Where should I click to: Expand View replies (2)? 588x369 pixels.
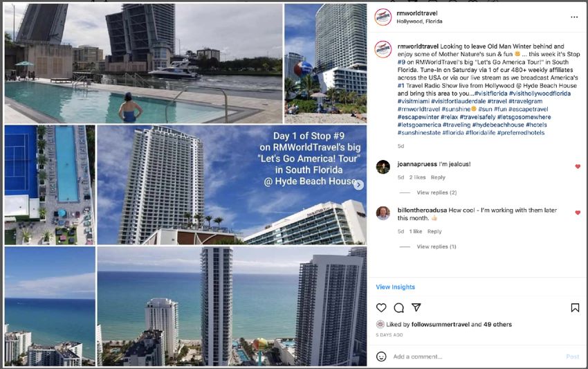click(437, 192)
